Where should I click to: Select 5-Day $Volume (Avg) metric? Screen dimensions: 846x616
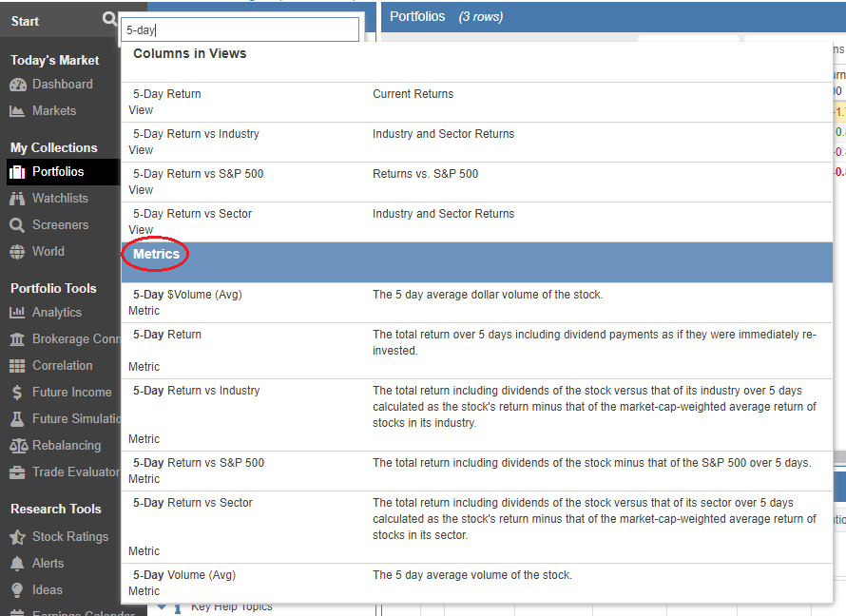(187, 295)
